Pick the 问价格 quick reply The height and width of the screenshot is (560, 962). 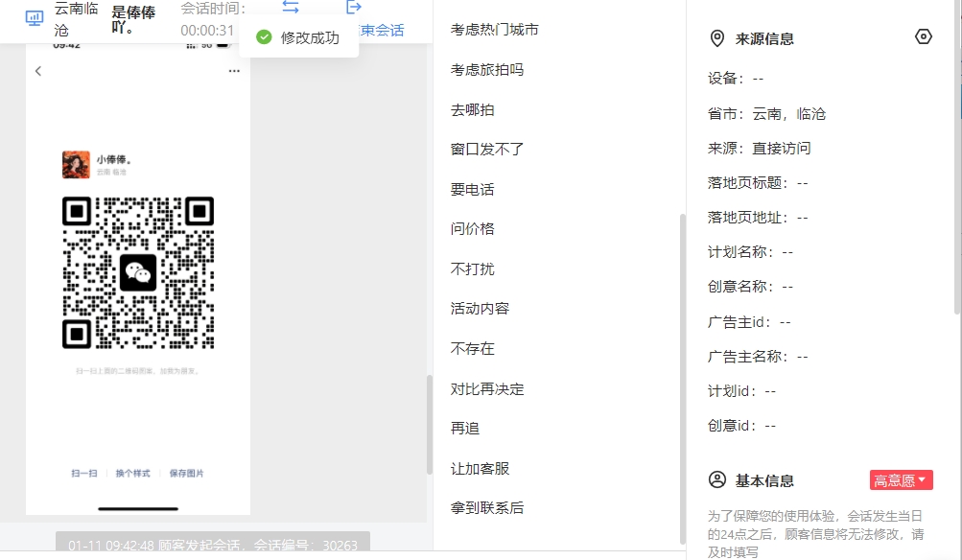coord(473,229)
